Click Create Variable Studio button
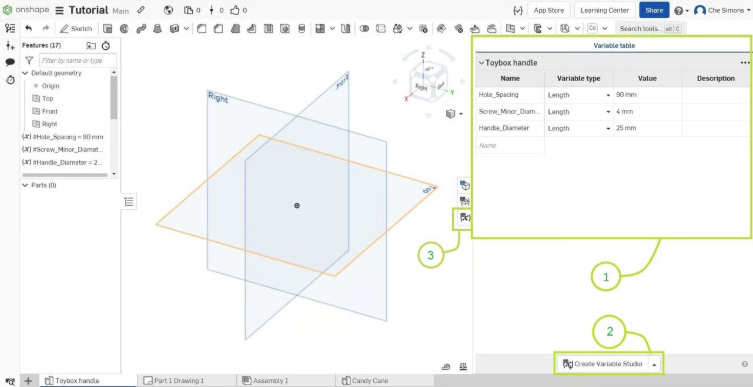This screenshot has width=753, height=387. [602, 364]
